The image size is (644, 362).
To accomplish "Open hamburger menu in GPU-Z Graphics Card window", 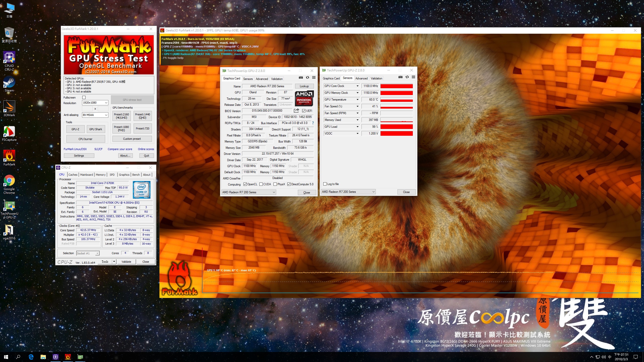I will coord(314,77).
